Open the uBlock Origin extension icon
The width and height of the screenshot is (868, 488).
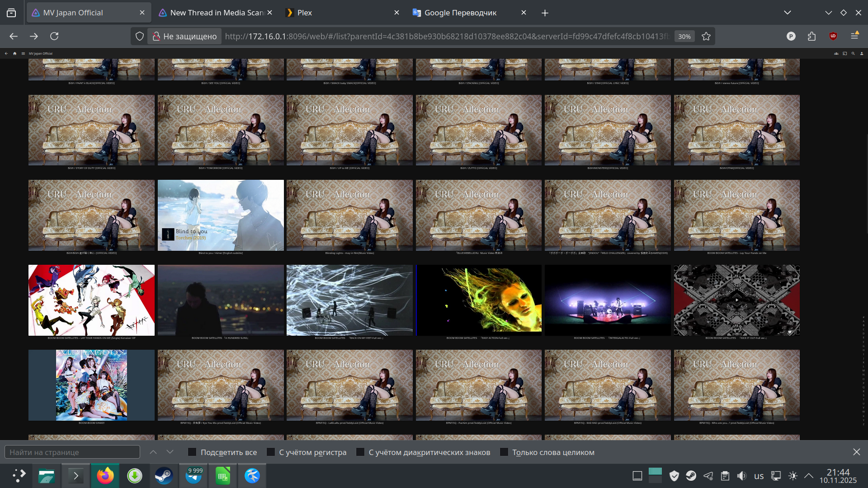(x=833, y=36)
